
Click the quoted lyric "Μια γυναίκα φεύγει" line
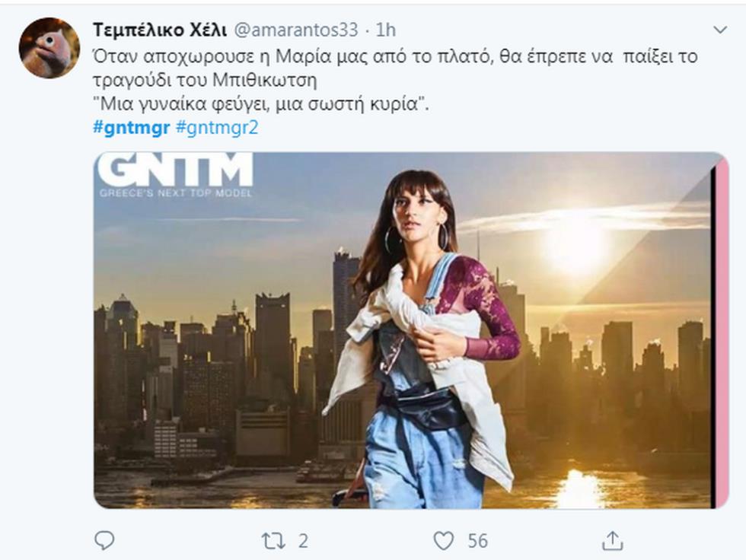pyautogui.click(x=261, y=103)
